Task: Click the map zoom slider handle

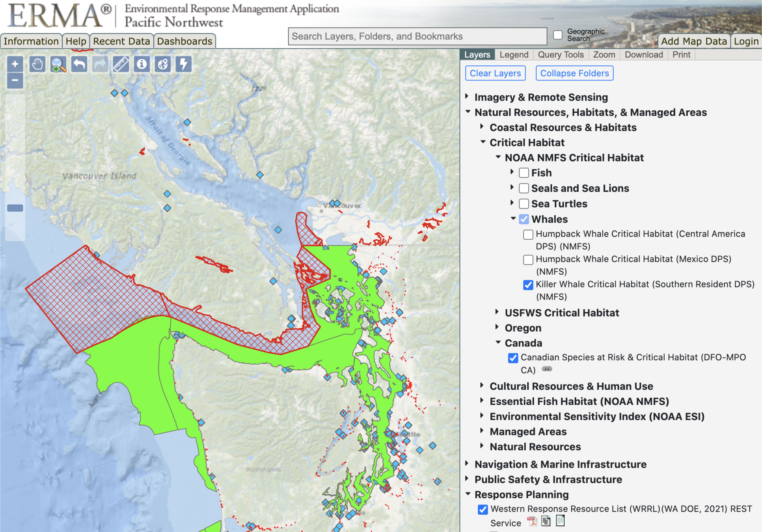Action: pos(15,208)
